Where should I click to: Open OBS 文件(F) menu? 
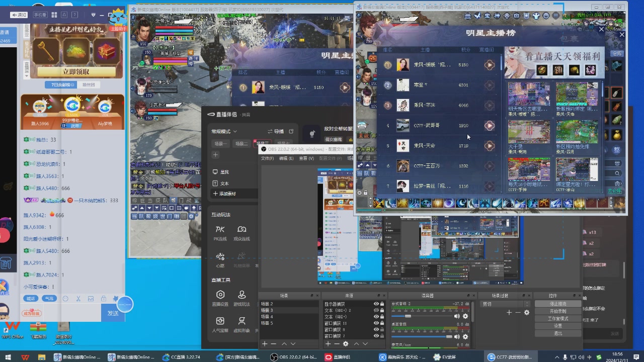(267, 158)
